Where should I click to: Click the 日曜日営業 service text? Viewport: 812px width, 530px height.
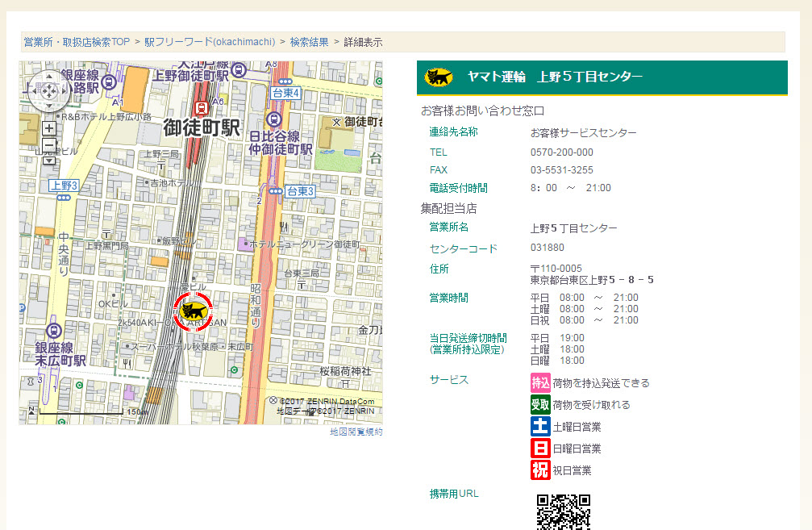pyautogui.click(x=577, y=449)
